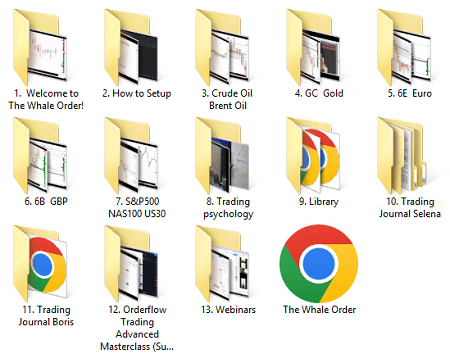Image resolution: width=450 pixels, height=363 pixels.
Task: Click the '6. 6B GBP' label text
Action: [x=46, y=201]
